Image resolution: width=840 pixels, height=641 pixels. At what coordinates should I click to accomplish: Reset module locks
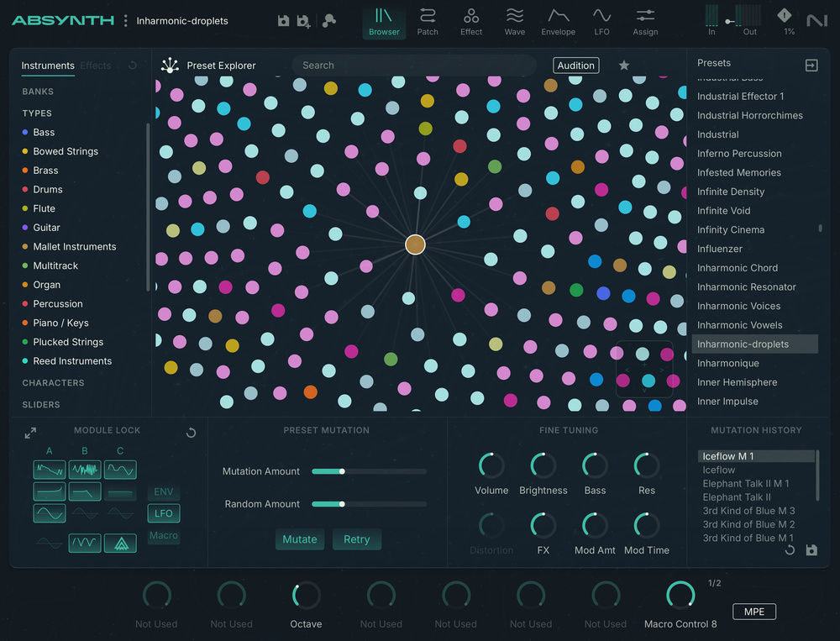(191, 433)
